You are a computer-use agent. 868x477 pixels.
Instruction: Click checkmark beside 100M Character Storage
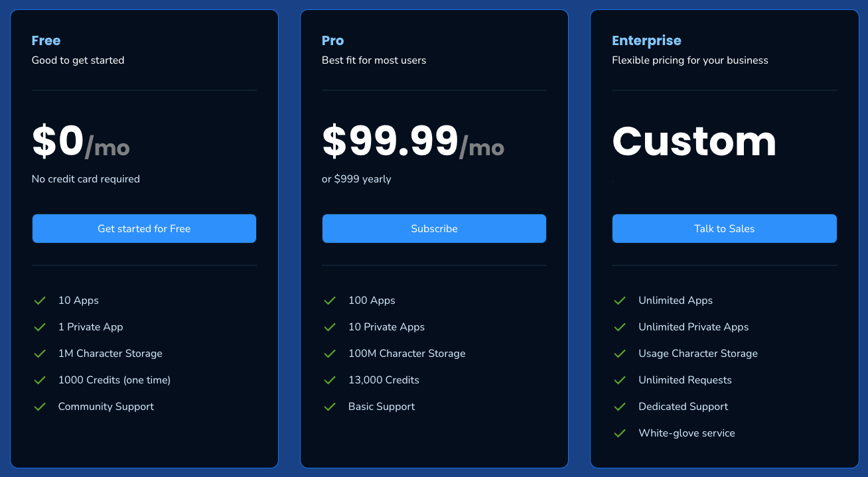(x=330, y=354)
